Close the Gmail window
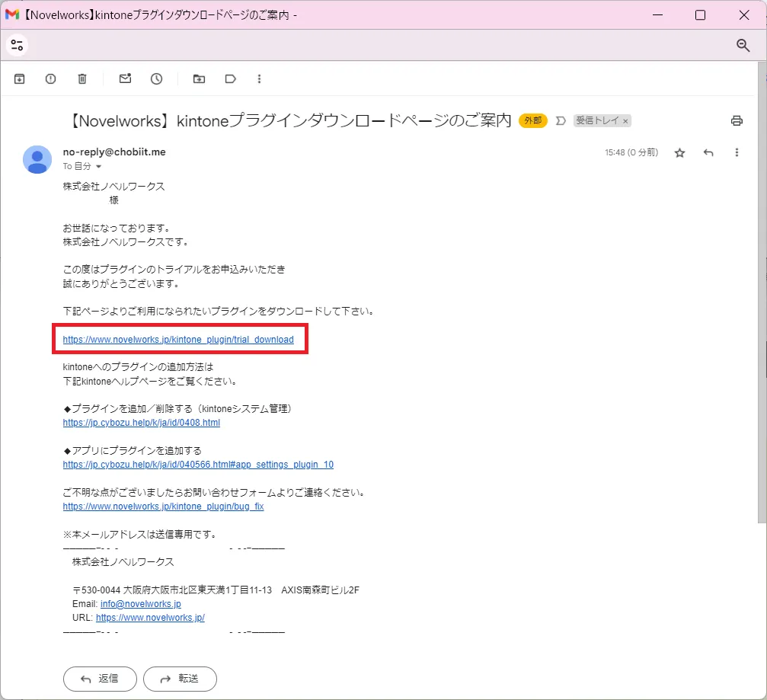The image size is (767, 700). (x=744, y=14)
